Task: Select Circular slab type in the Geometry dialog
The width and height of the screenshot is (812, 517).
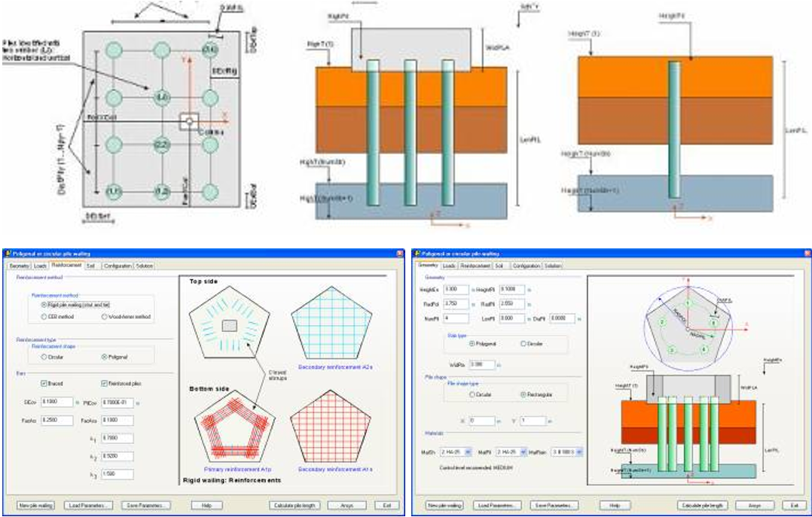Action: pyautogui.click(x=524, y=343)
